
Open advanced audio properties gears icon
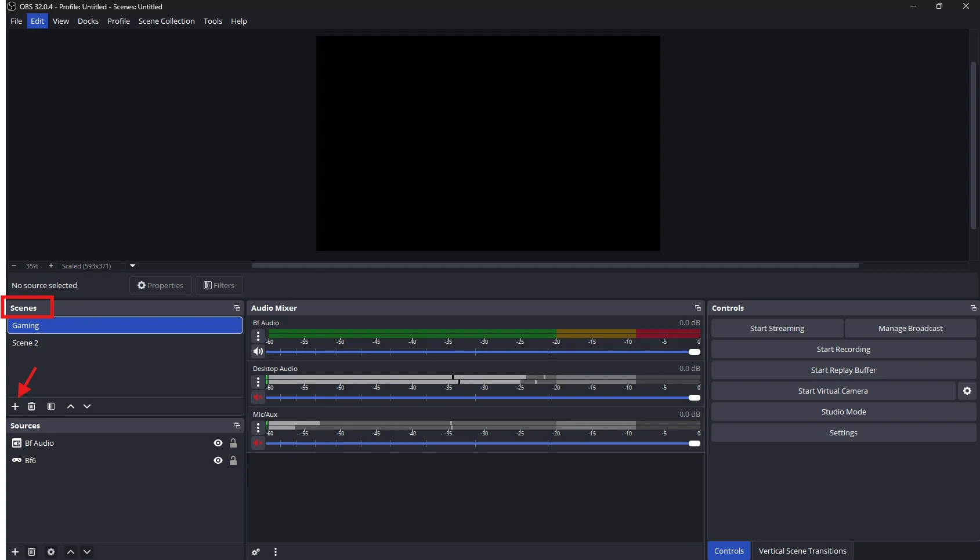256,552
